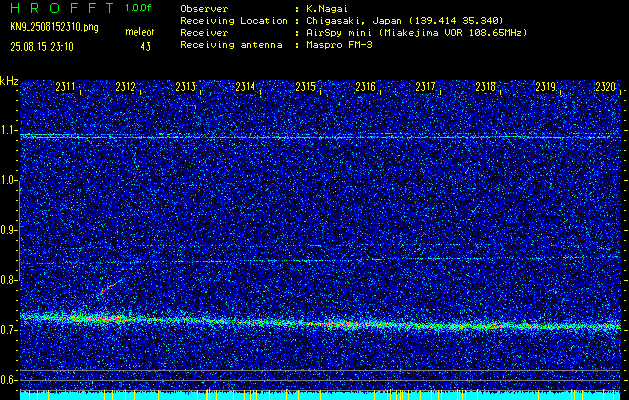The height and width of the screenshot is (400, 629).
Task: Click the Observer label
Action: point(204,8)
